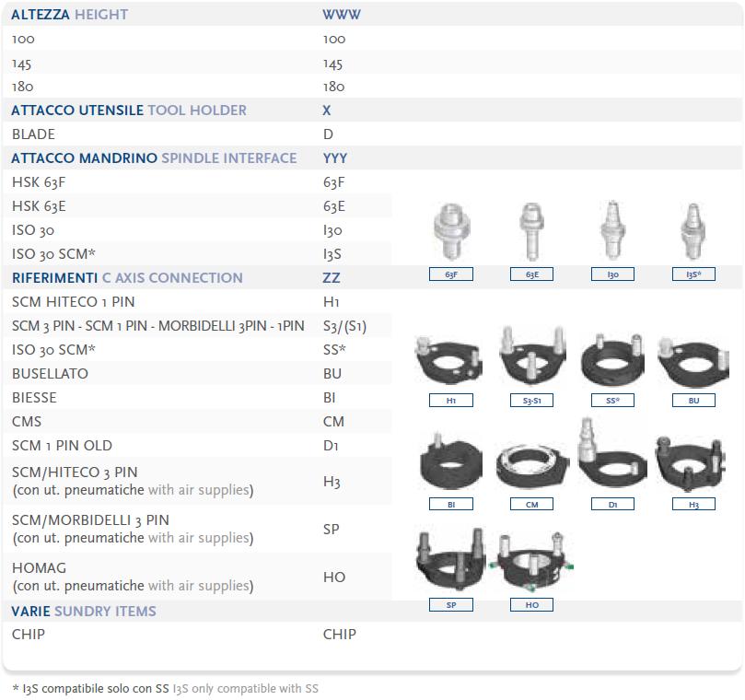745x700 pixels.
Task: Click the D1 single pin ring image
Action: point(612,459)
